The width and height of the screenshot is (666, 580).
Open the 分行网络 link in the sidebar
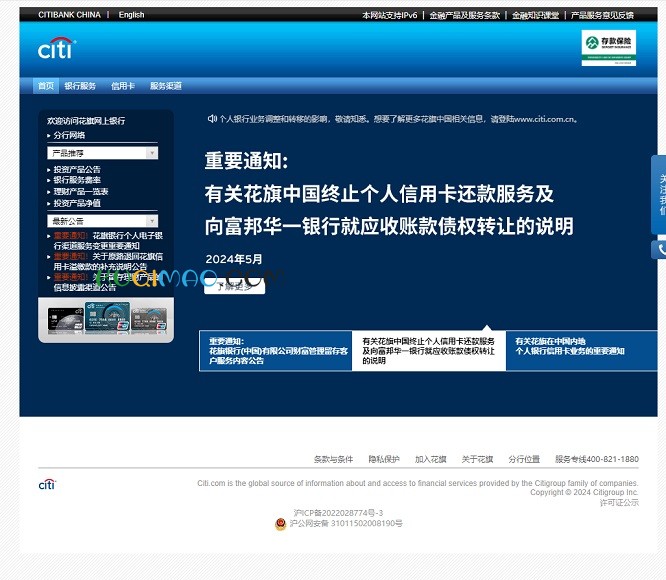pyautogui.click(x=69, y=135)
